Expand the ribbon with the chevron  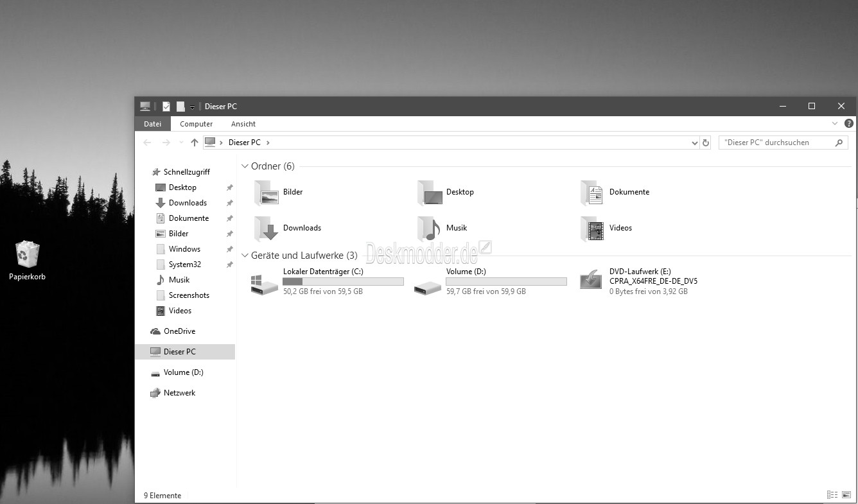coord(835,123)
